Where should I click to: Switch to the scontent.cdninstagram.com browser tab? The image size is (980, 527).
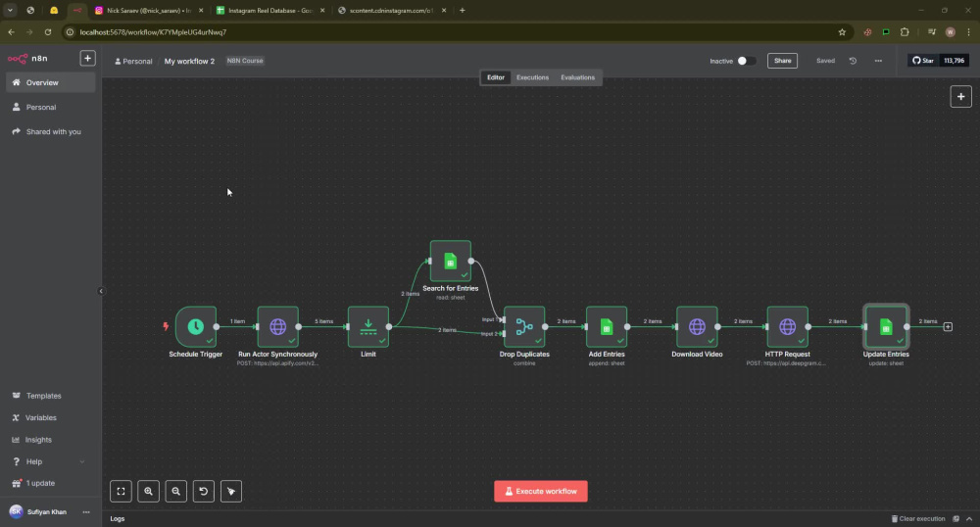391,10
